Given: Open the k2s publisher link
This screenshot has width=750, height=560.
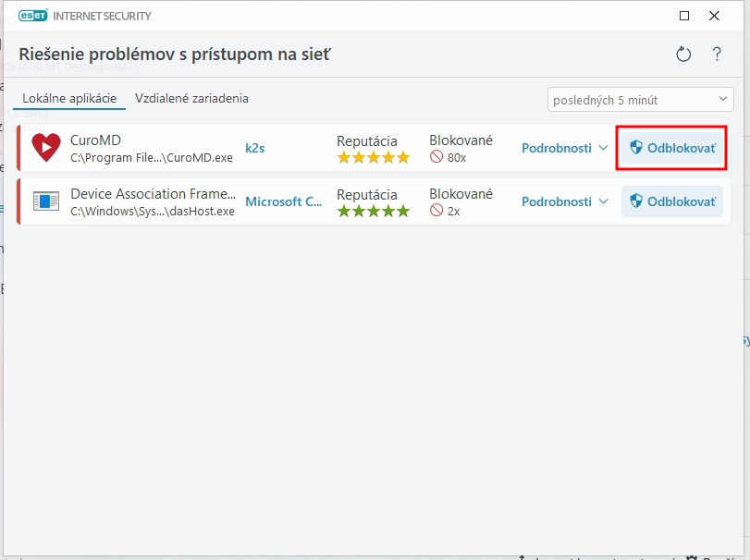Looking at the screenshot, I should coord(255,148).
